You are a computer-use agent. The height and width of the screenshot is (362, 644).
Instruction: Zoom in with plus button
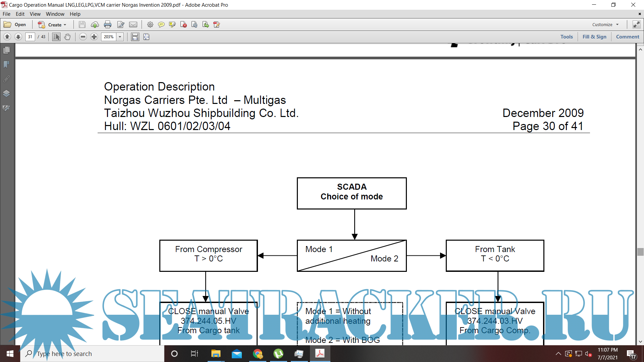pos(94,37)
